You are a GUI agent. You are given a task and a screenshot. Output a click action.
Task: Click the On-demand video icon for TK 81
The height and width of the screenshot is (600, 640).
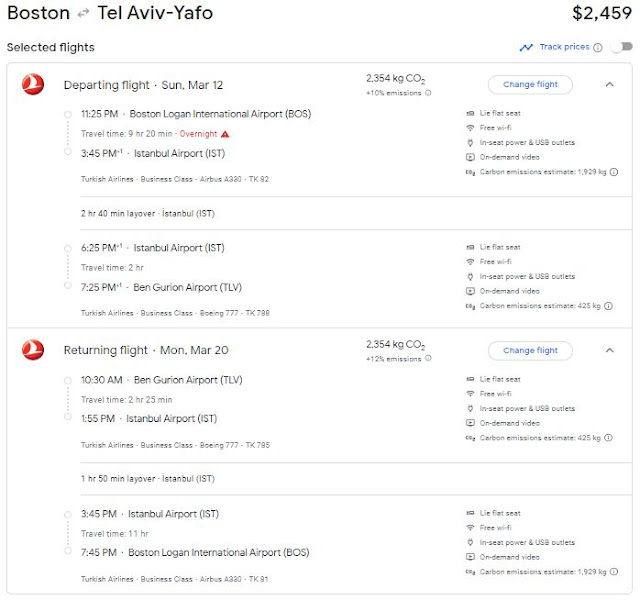[470, 556]
